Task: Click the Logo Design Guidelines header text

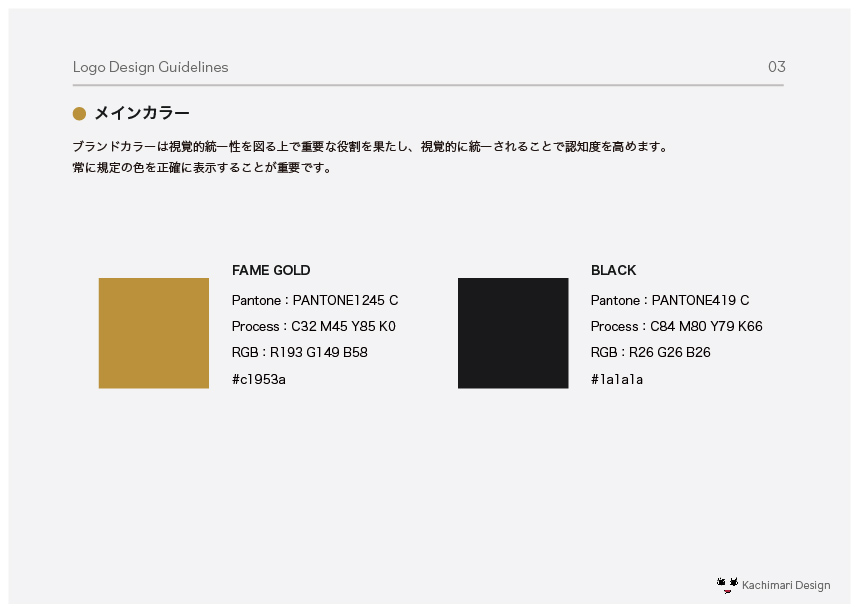Action: tap(150, 67)
